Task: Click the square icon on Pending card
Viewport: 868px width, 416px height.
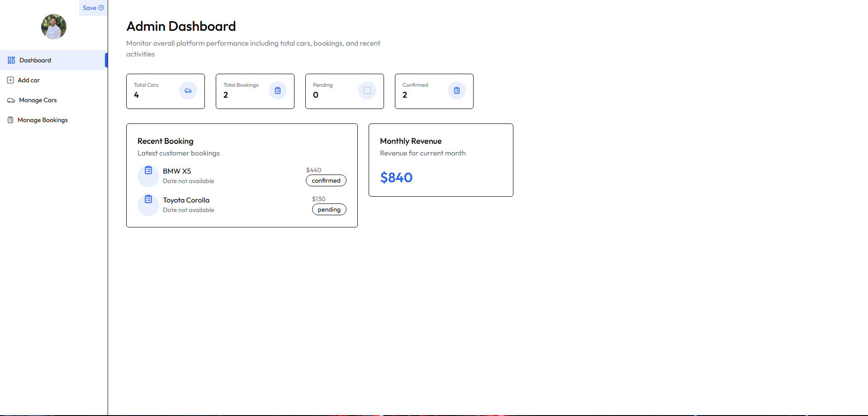Action: 367,90
